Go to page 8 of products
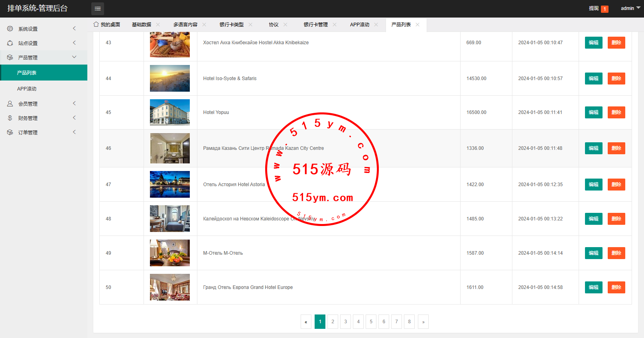This screenshot has height=338, width=644. 409,322
